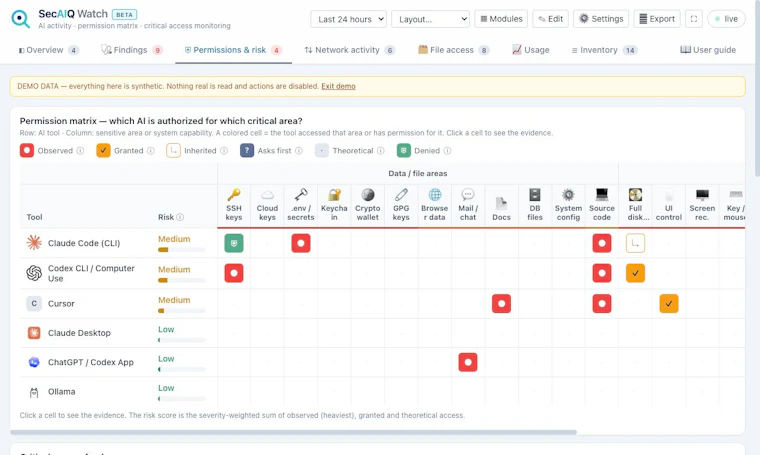This screenshot has height=455, width=760.
Task: Open Claude Code observed .env secrets cell
Action: [x=301, y=243]
